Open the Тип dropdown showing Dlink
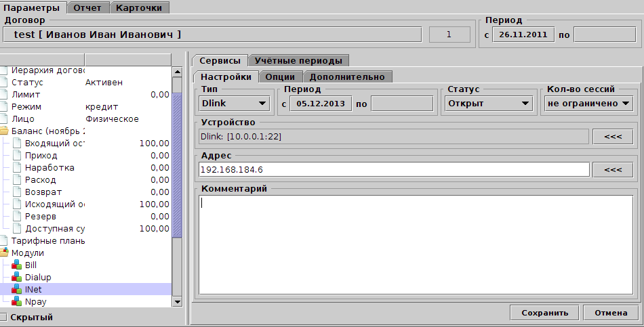 pyautogui.click(x=235, y=104)
